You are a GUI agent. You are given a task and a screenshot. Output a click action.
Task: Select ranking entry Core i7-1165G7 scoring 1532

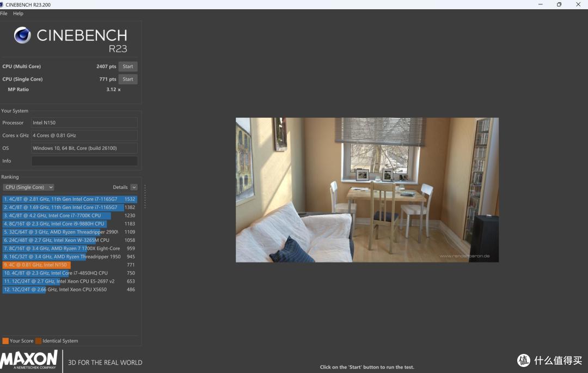(x=70, y=199)
